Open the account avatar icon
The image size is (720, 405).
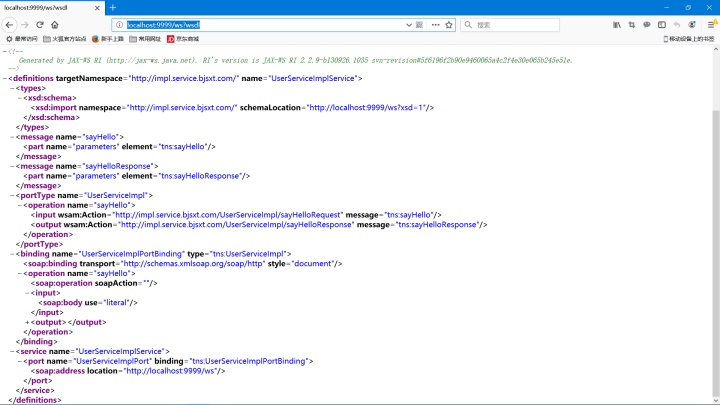pyautogui.click(x=692, y=25)
